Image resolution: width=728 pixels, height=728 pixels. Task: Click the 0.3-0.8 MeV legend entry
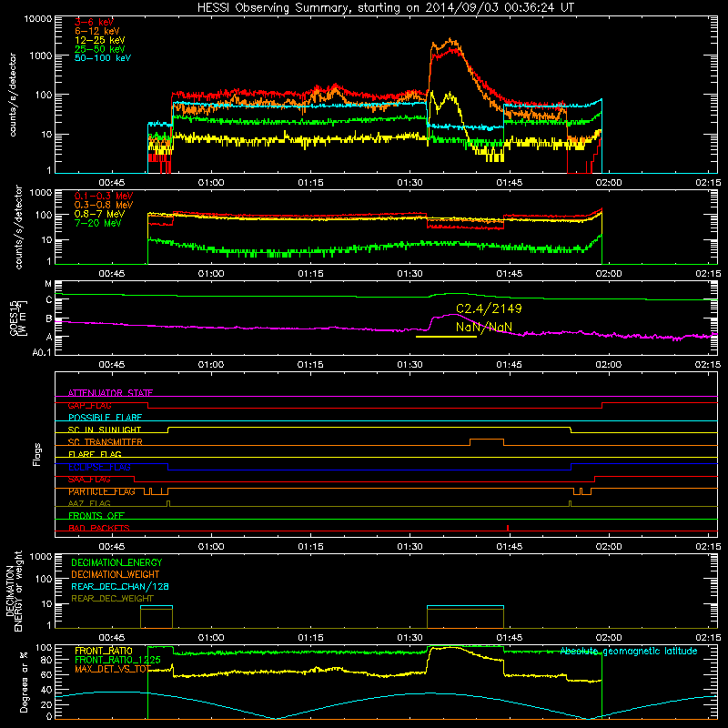point(104,205)
